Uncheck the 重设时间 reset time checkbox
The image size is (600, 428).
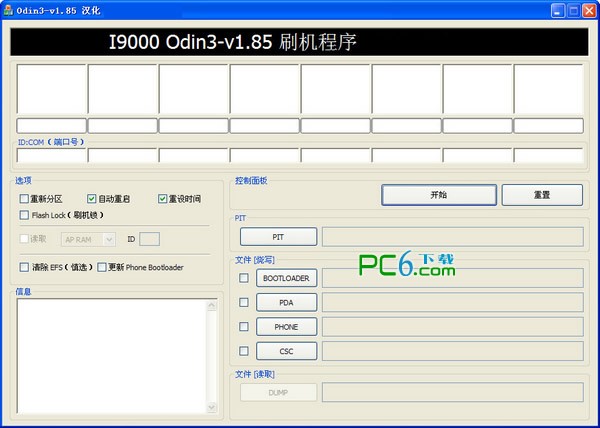tap(163, 199)
